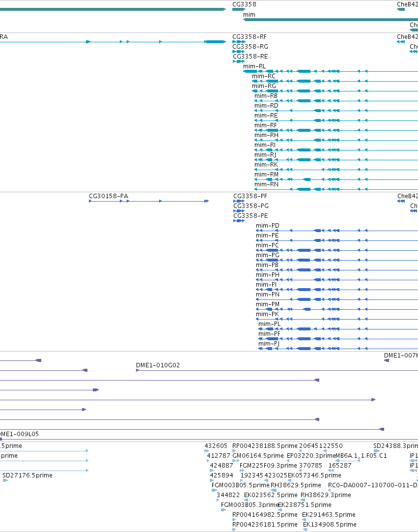
Task: Open the RH38629.3prime EST
Action: tap(326, 495)
